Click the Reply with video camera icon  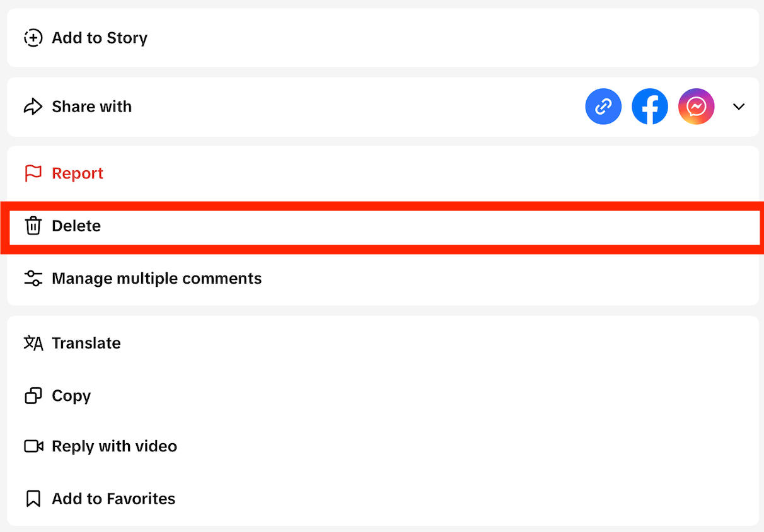click(x=33, y=446)
